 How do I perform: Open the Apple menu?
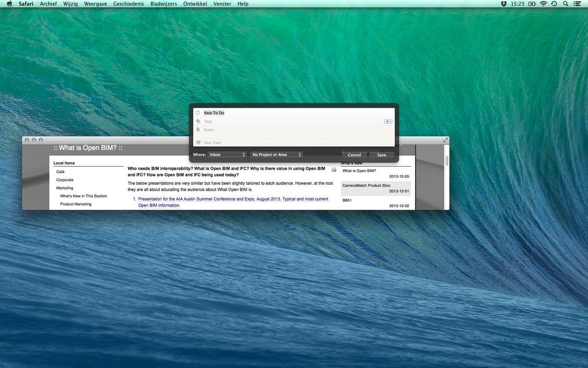pos(10,4)
